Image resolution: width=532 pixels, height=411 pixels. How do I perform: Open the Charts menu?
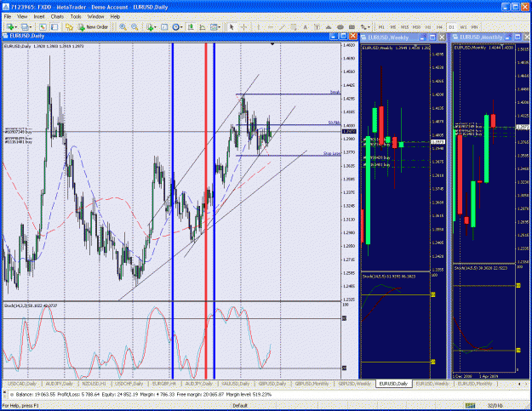(57, 17)
